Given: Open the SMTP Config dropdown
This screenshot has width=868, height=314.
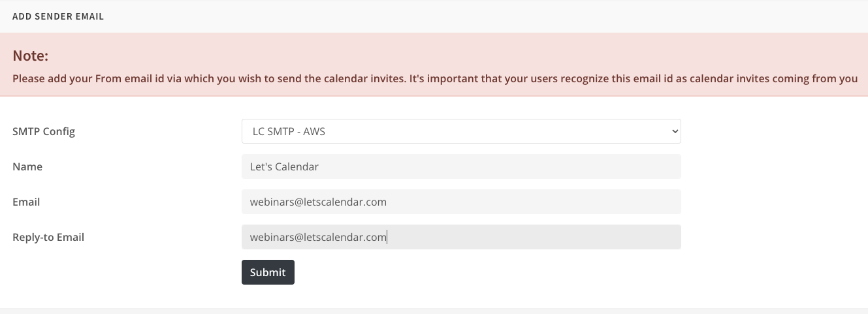Looking at the screenshot, I should tap(461, 131).
